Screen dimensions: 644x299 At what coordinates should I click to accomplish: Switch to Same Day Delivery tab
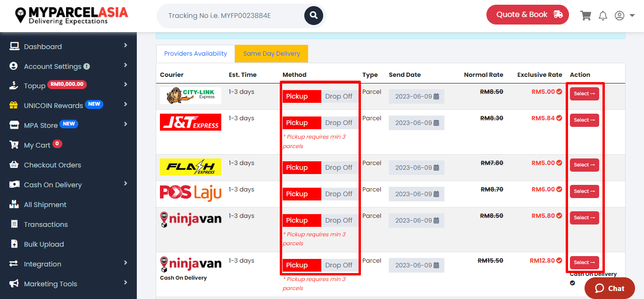click(271, 54)
